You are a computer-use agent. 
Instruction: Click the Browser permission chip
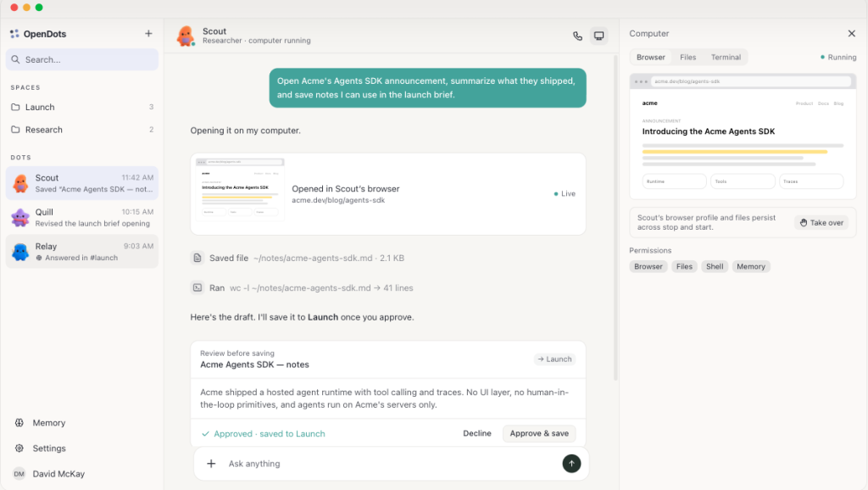[x=648, y=266]
